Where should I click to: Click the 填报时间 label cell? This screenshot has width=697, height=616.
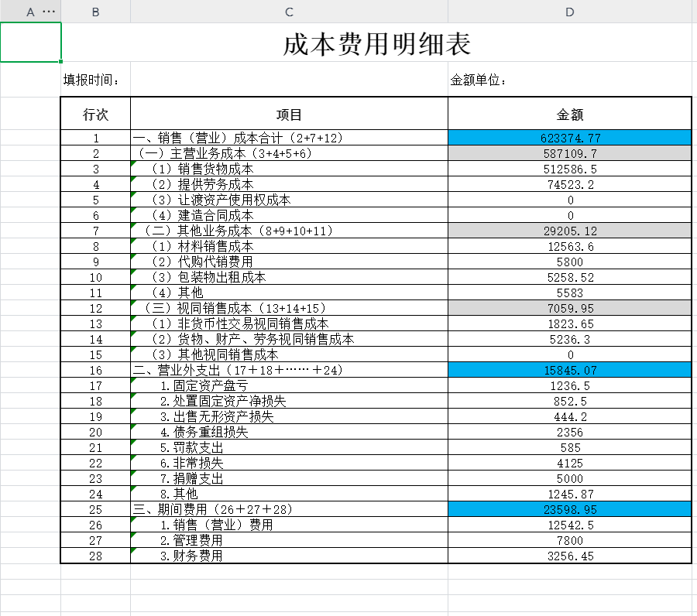tap(95, 80)
